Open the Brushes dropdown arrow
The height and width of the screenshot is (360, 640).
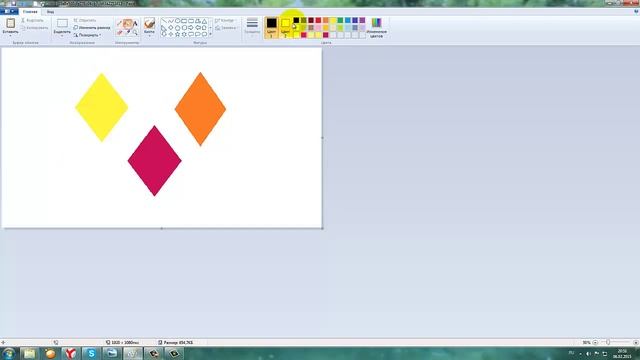pos(149,36)
